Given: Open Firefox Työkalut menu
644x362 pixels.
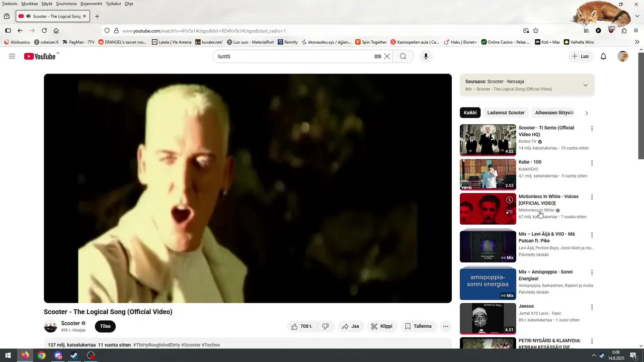Looking at the screenshot, I should coord(113,4).
